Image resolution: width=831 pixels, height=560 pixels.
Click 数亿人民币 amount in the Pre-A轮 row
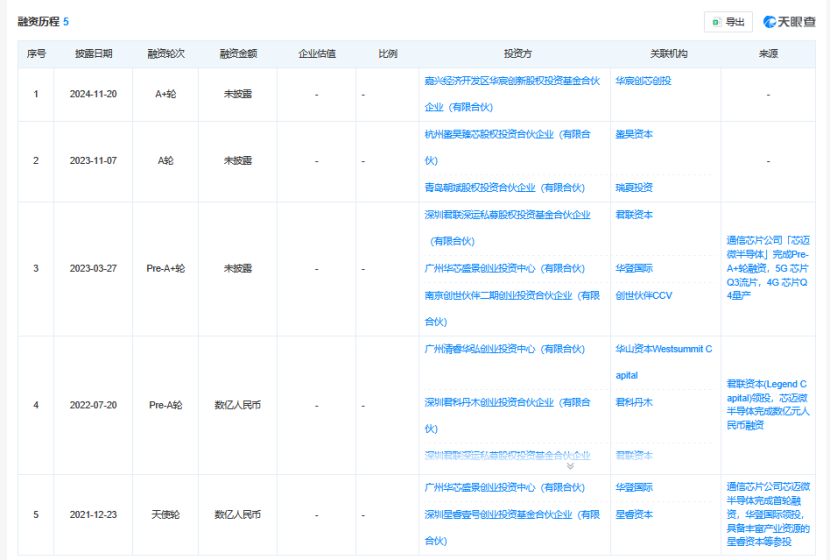(237, 405)
